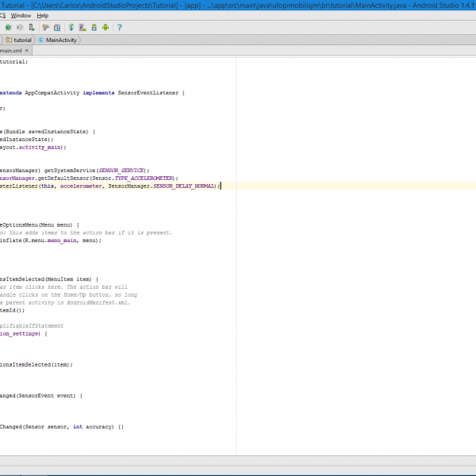Open the Project Structure icon

click(57, 28)
